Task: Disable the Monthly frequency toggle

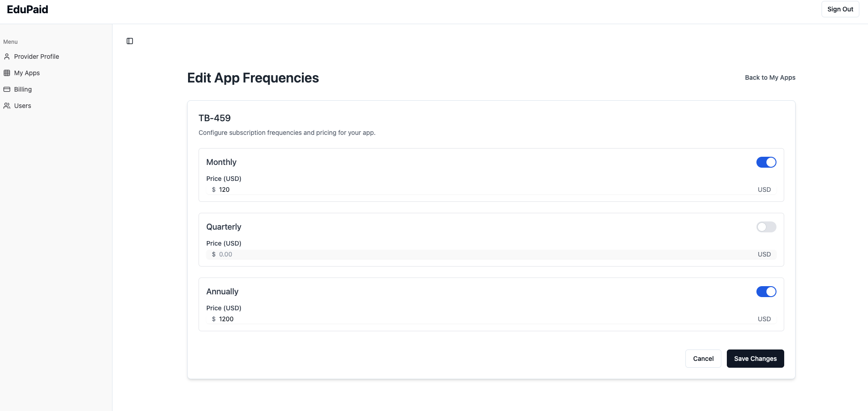Action: click(766, 162)
